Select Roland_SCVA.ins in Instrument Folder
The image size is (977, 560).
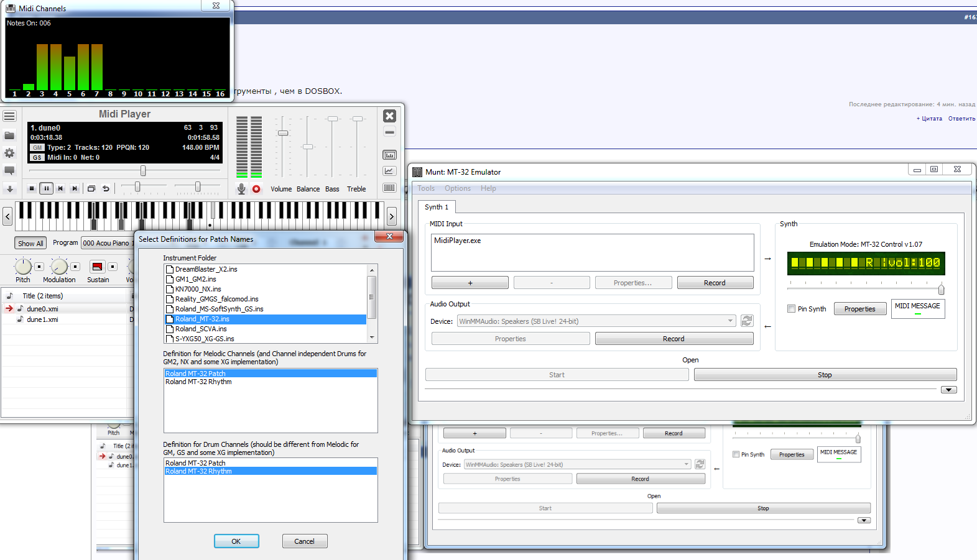pyautogui.click(x=201, y=329)
